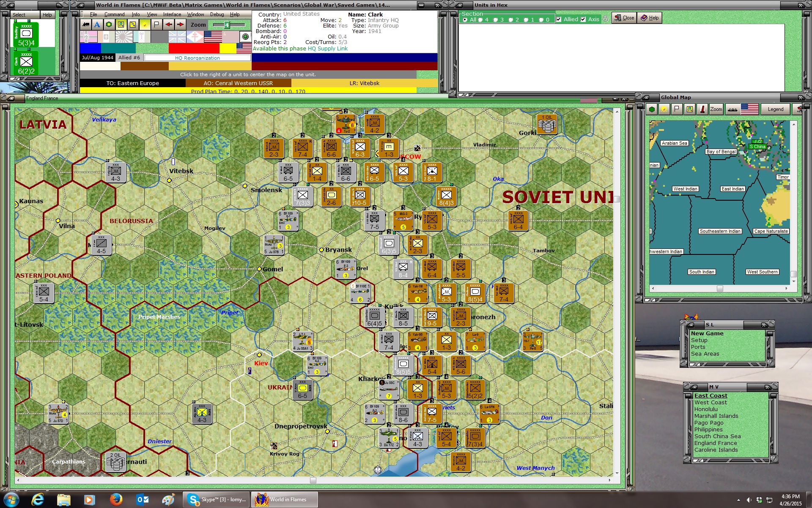Collapse Units in Hex via title arrow
This screenshot has height=508, width=812.
(459, 5)
